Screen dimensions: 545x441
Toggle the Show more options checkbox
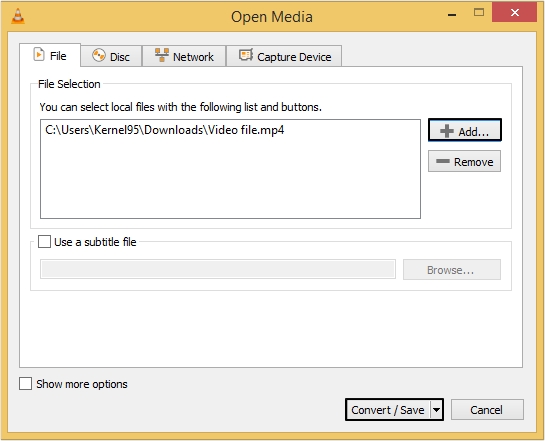coord(25,384)
